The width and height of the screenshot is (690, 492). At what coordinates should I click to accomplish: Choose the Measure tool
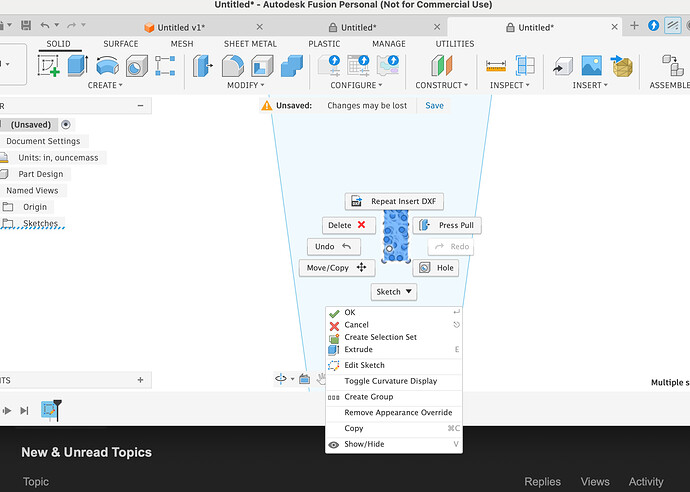coord(496,66)
